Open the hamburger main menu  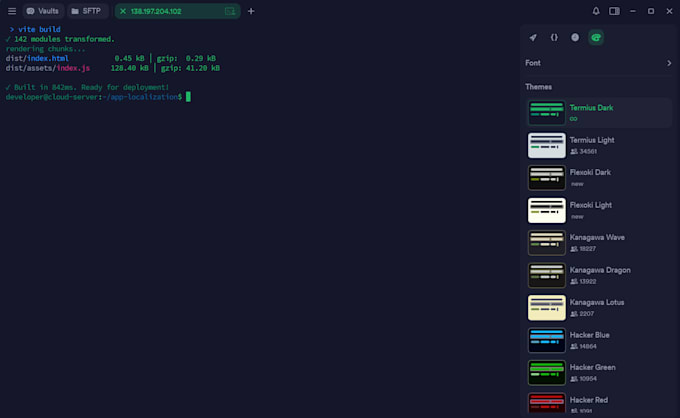point(12,11)
